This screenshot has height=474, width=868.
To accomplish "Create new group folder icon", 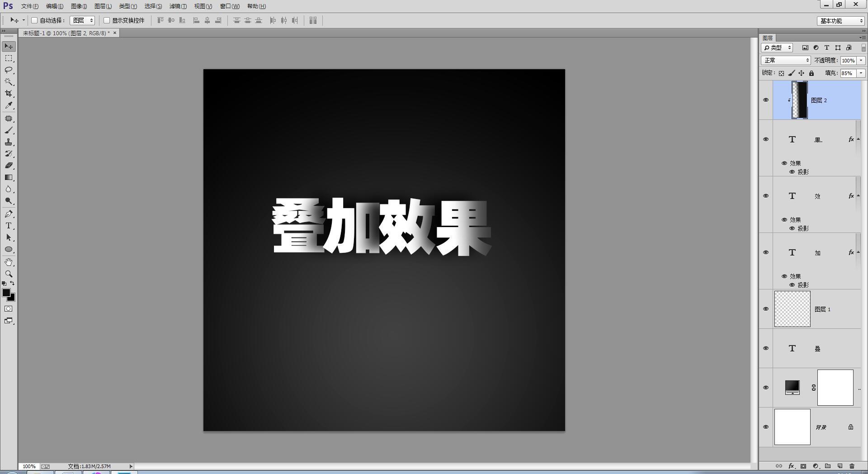I will (828, 466).
